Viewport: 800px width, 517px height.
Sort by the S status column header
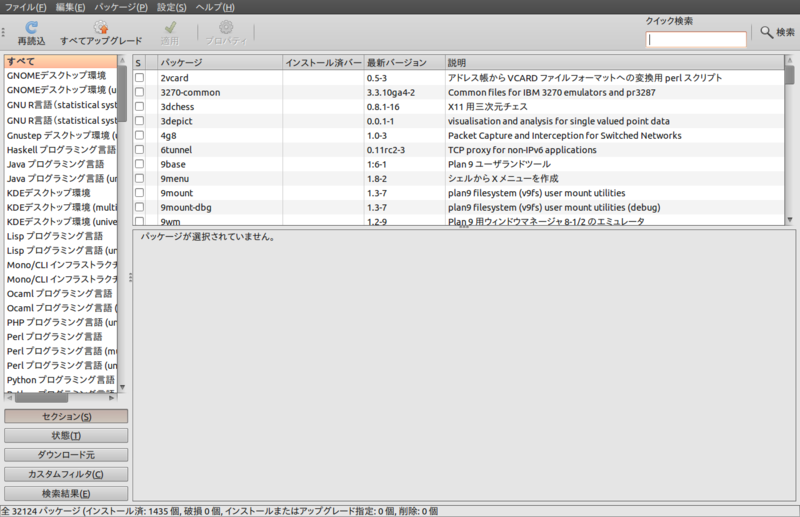(x=139, y=63)
